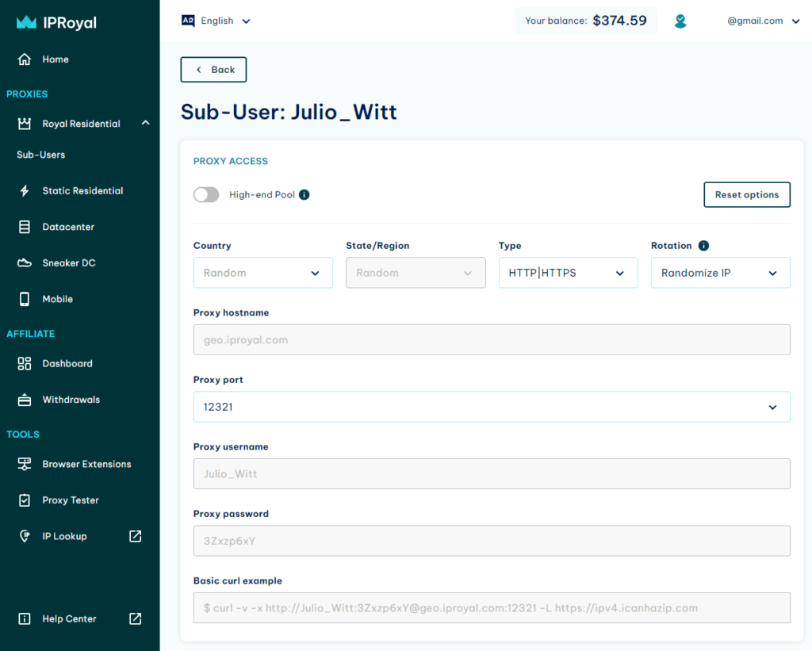Screen dimensions: 812x651
Task: Open Datacenter proxies
Action: tap(68, 227)
